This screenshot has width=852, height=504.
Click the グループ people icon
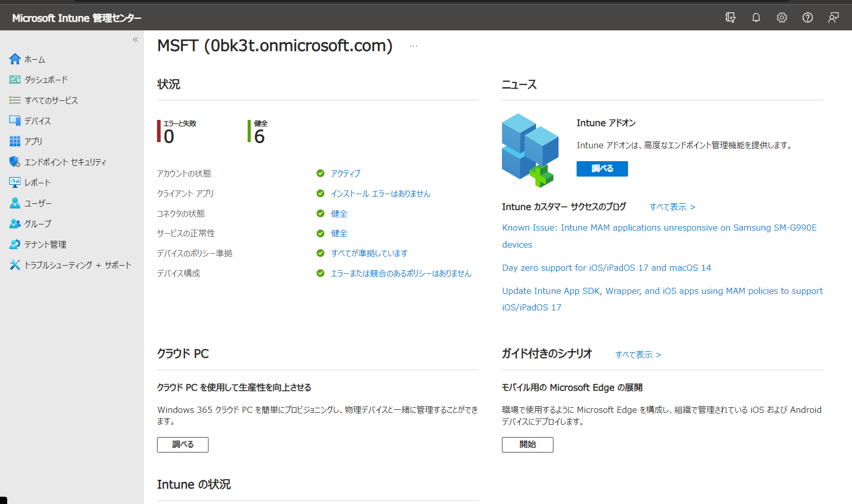click(15, 223)
